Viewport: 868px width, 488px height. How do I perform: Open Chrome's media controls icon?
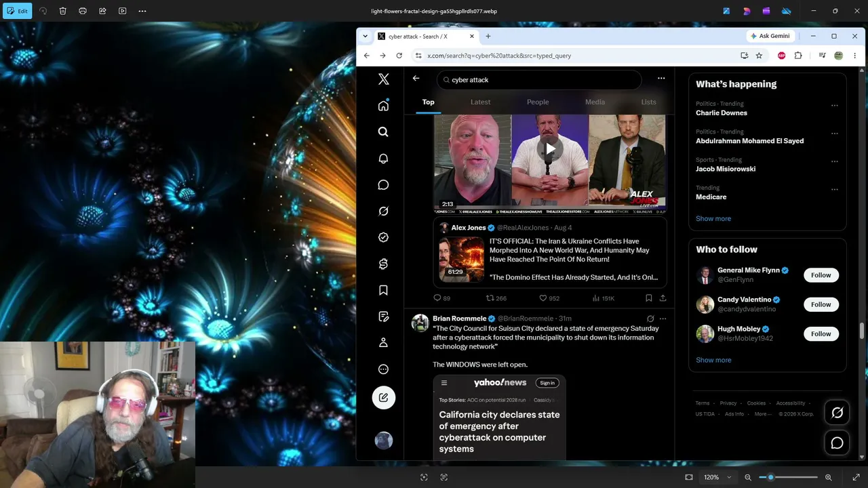click(x=823, y=56)
